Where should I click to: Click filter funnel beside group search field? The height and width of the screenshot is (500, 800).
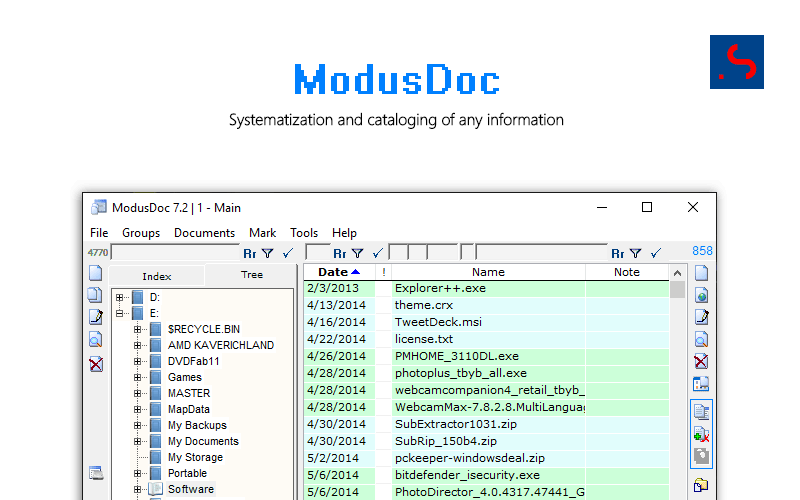point(268,253)
